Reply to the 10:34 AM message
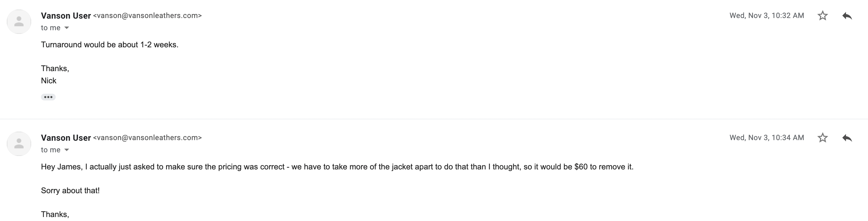Image resolution: width=868 pixels, height=221 pixels. 847,138
